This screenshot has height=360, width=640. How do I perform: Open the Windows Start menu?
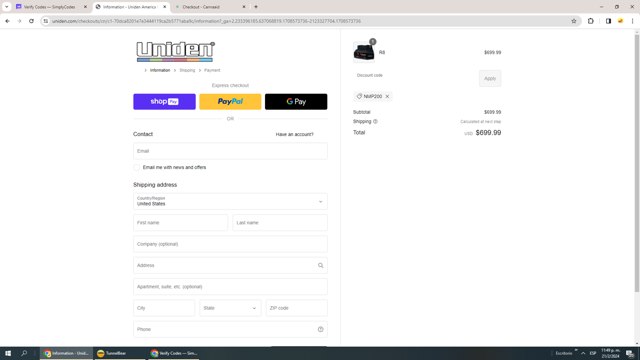point(8,353)
